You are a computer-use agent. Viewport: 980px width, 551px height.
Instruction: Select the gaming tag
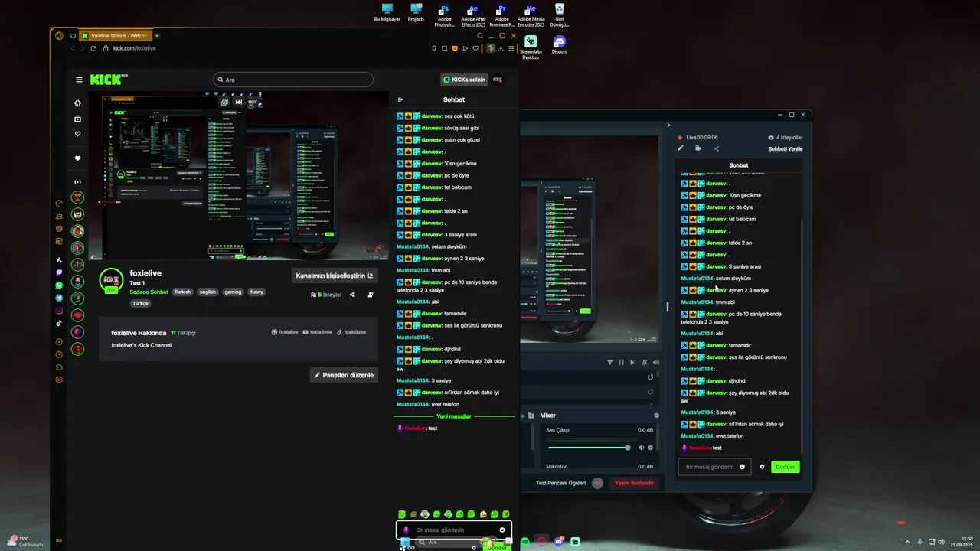pos(233,292)
